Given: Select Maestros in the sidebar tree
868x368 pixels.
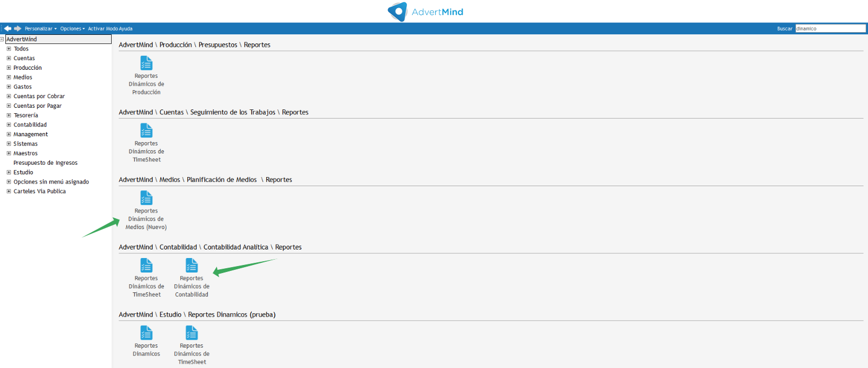Looking at the screenshot, I should (x=25, y=153).
